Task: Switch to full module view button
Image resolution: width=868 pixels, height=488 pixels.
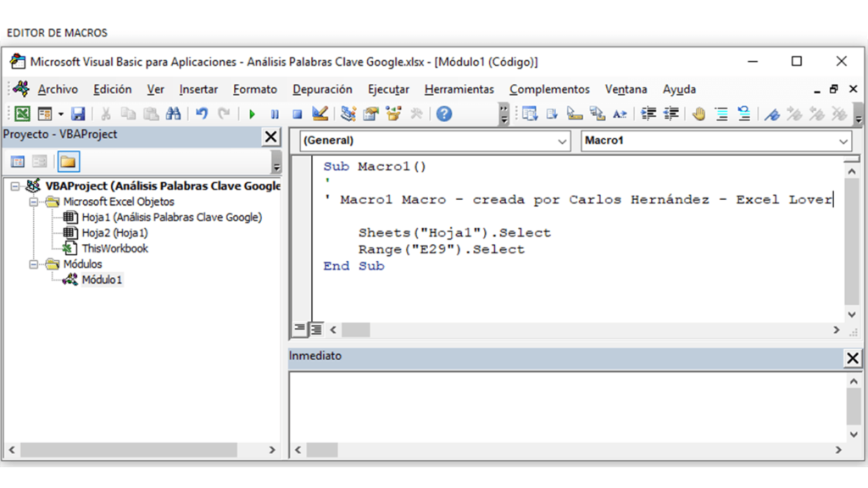Action: pyautogui.click(x=315, y=330)
